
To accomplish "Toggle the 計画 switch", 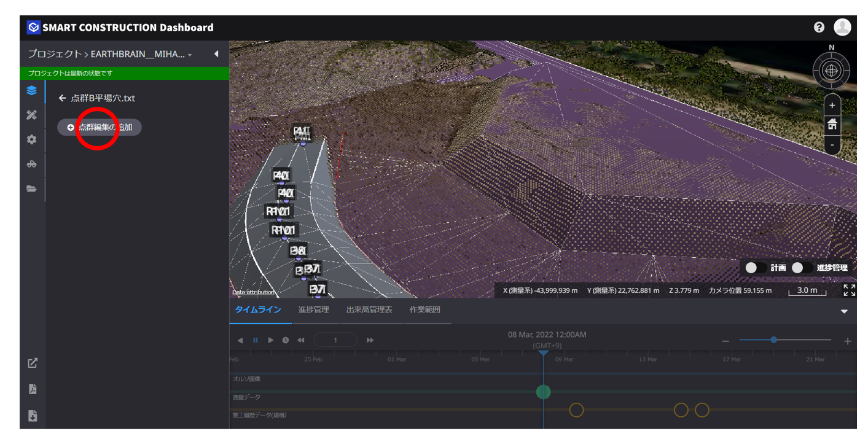I will (755, 268).
